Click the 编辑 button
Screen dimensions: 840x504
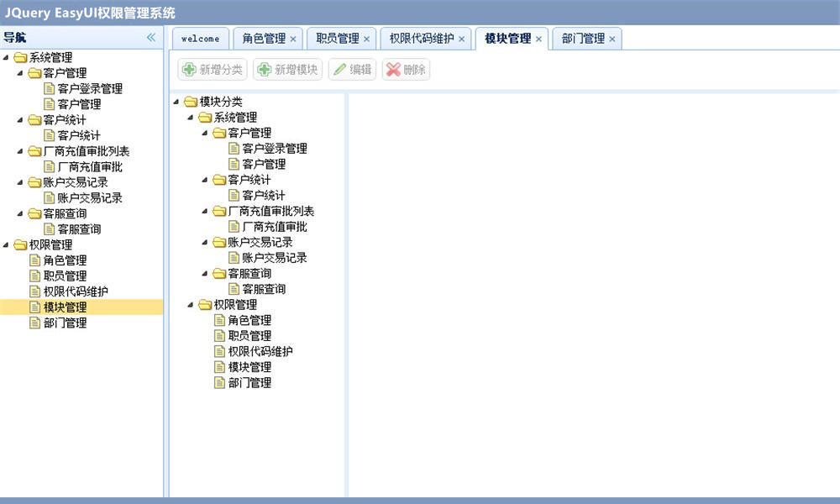[353, 69]
